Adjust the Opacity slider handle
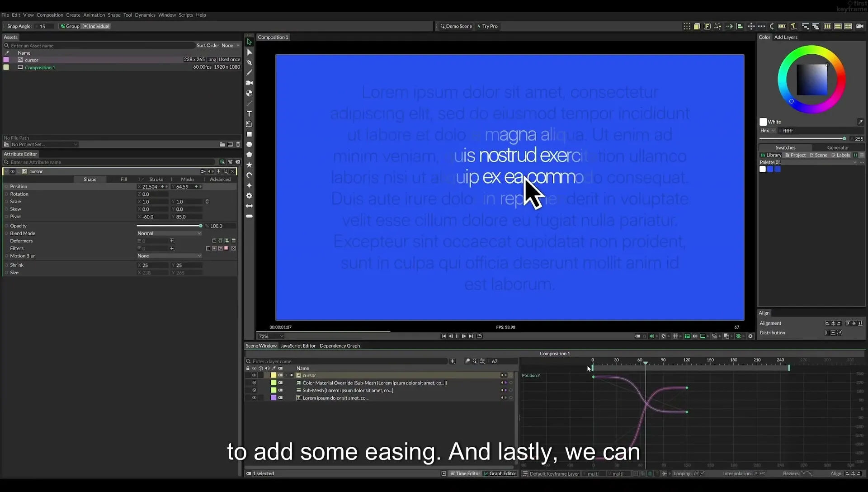The image size is (868, 492). pos(200,226)
